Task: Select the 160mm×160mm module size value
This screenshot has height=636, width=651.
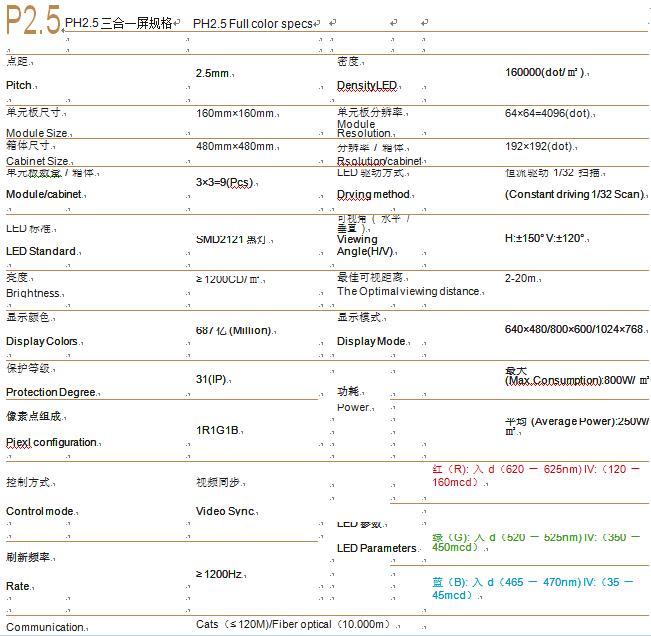Action: pyautogui.click(x=235, y=114)
